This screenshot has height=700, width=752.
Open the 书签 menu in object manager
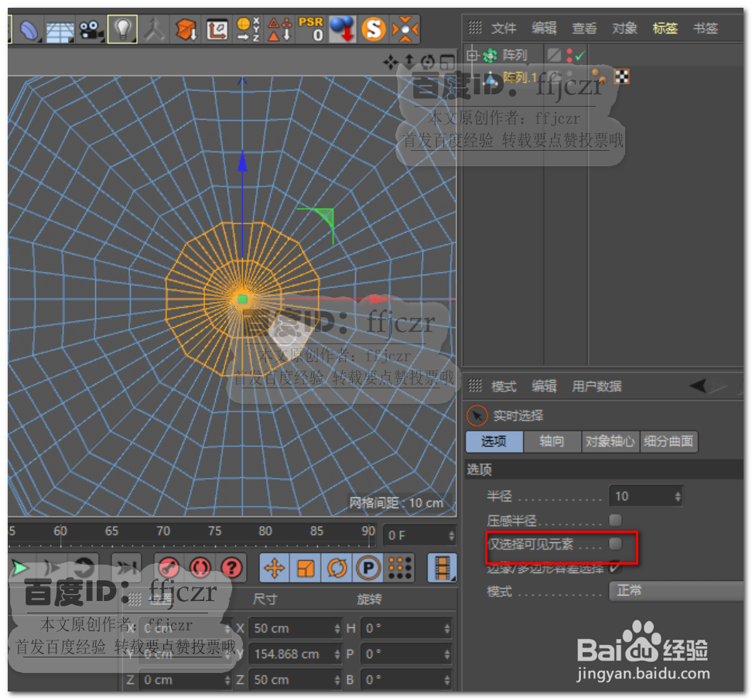(x=706, y=29)
